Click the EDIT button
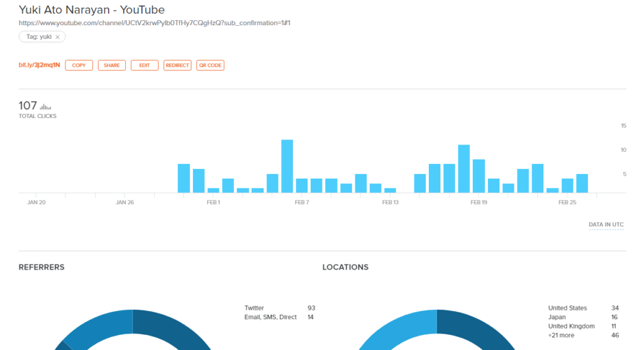 pyautogui.click(x=145, y=65)
